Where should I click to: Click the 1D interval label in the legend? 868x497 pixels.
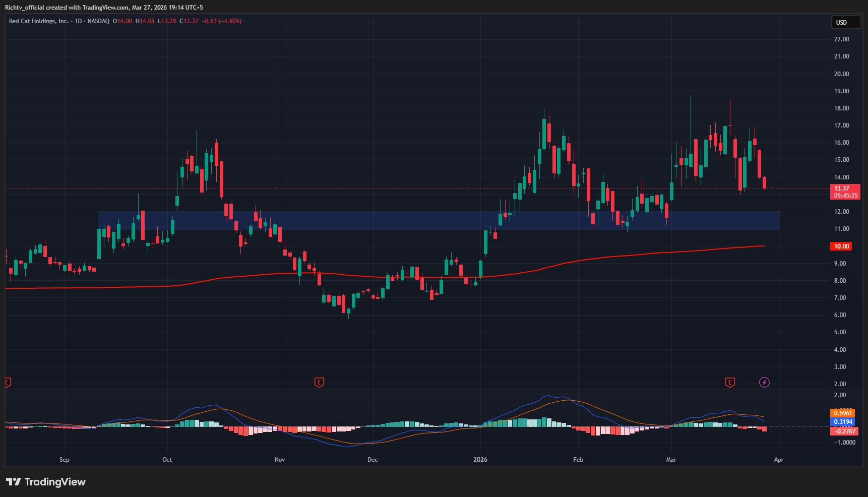click(x=78, y=21)
